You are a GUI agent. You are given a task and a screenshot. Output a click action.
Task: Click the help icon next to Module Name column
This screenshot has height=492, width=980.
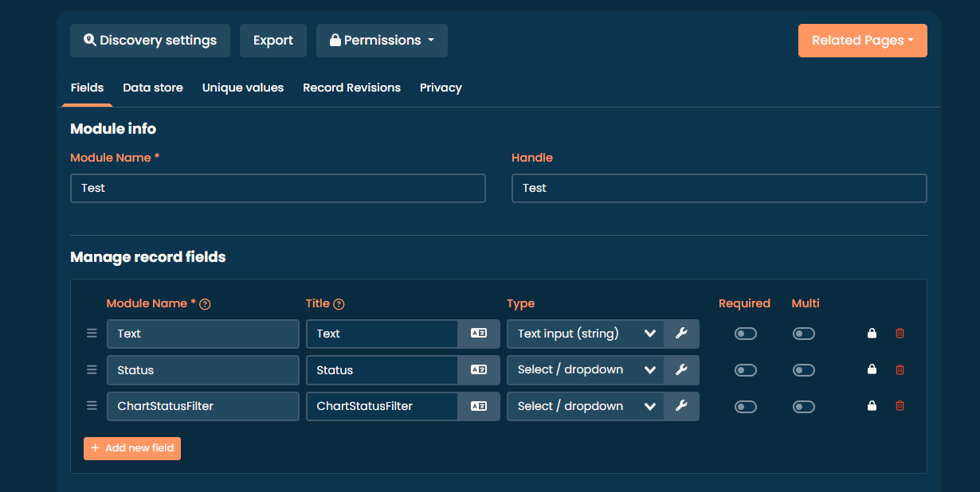pos(205,304)
